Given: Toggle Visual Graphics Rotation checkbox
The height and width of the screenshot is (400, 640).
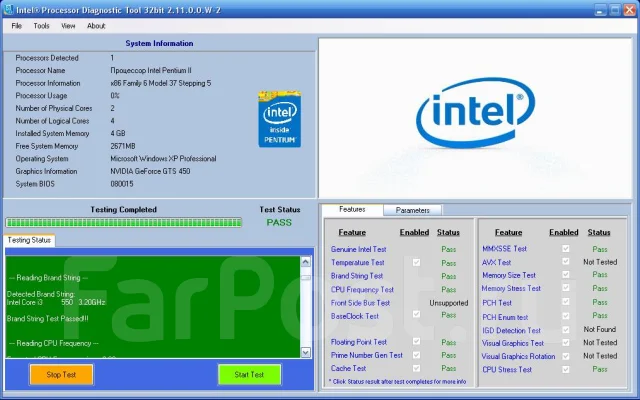Looking at the screenshot, I should (x=566, y=356).
